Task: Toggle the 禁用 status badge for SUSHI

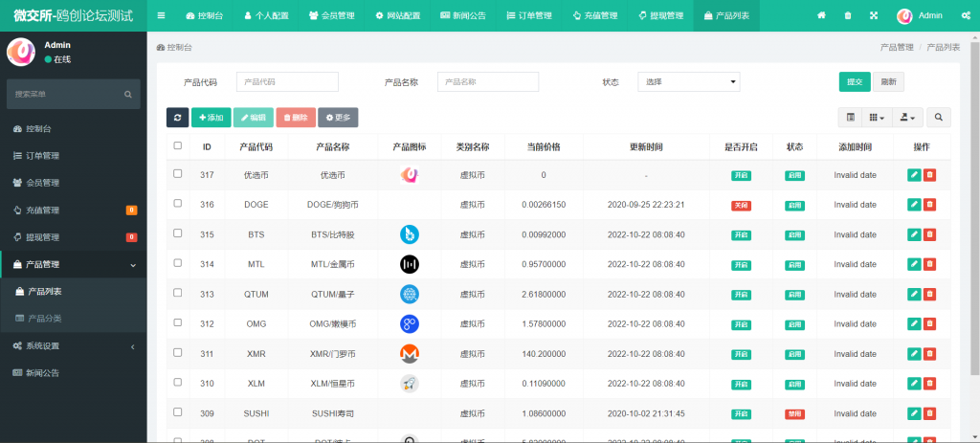Action: 795,413
